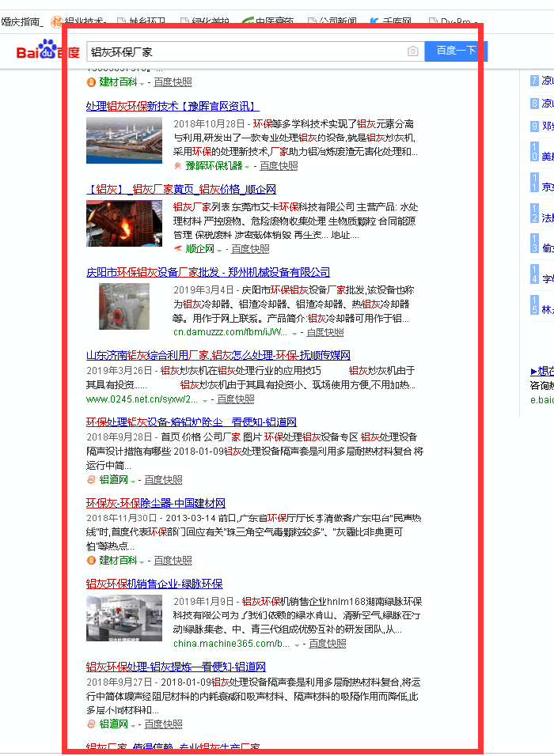Open result 环保处理铝灰设备-熔铝炉除尘
The height and width of the screenshot is (756, 554).
point(191,421)
